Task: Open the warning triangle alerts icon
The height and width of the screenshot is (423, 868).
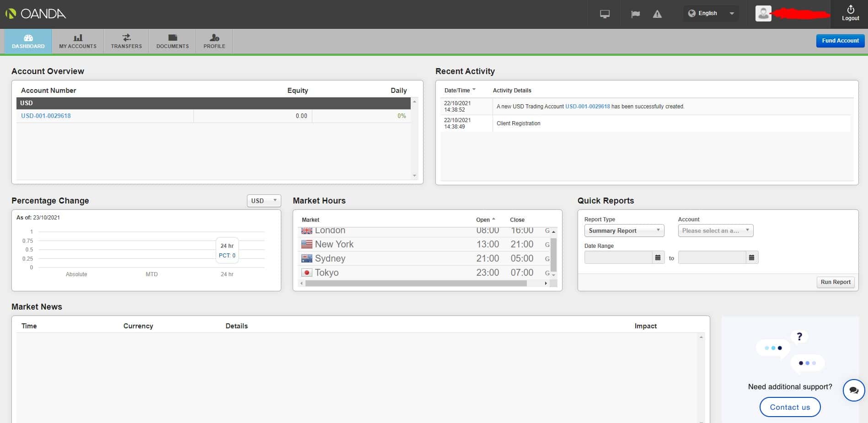Action: click(x=657, y=14)
